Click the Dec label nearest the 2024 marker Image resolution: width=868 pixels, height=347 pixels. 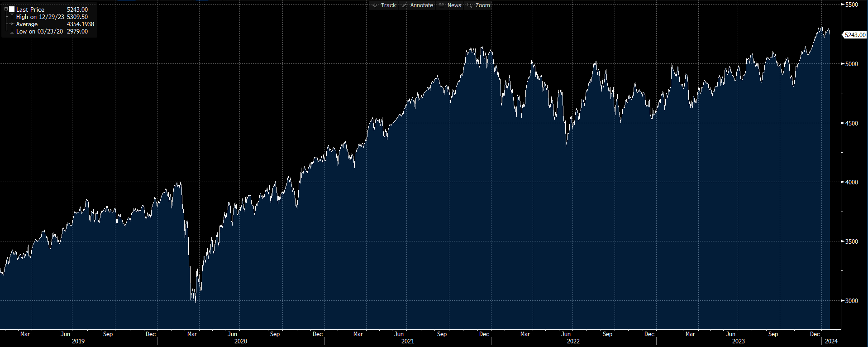tap(815, 334)
